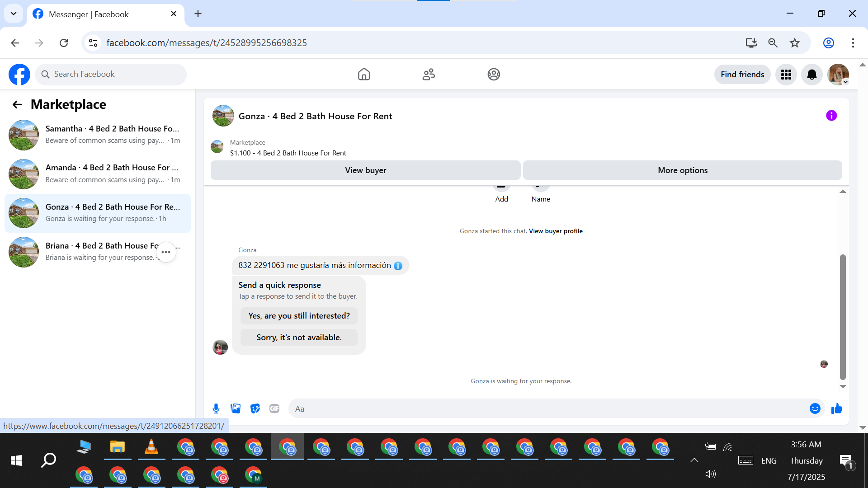The width and height of the screenshot is (868, 488).
Task: Click the '$1,100 - 4 Bed 2 Bath House For Rent' listing text
Action: coord(288,153)
